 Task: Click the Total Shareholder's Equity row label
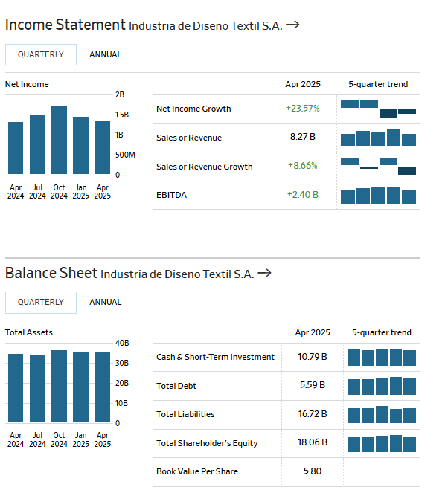pyautogui.click(x=207, y=443)
